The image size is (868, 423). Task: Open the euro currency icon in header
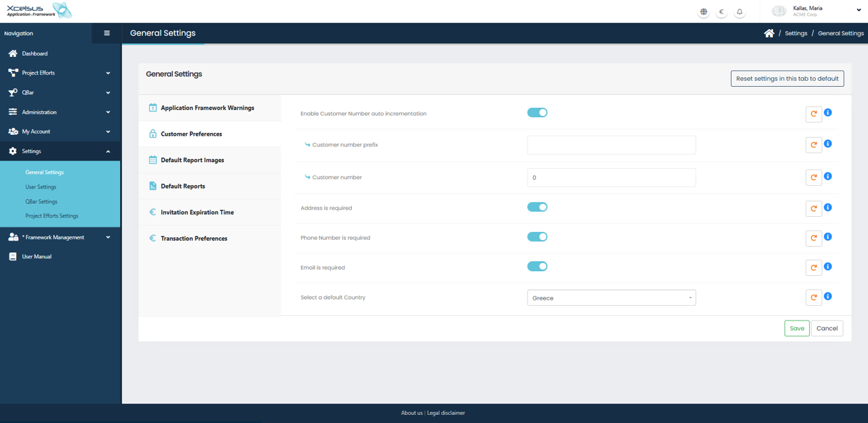(x=722, y=12)
